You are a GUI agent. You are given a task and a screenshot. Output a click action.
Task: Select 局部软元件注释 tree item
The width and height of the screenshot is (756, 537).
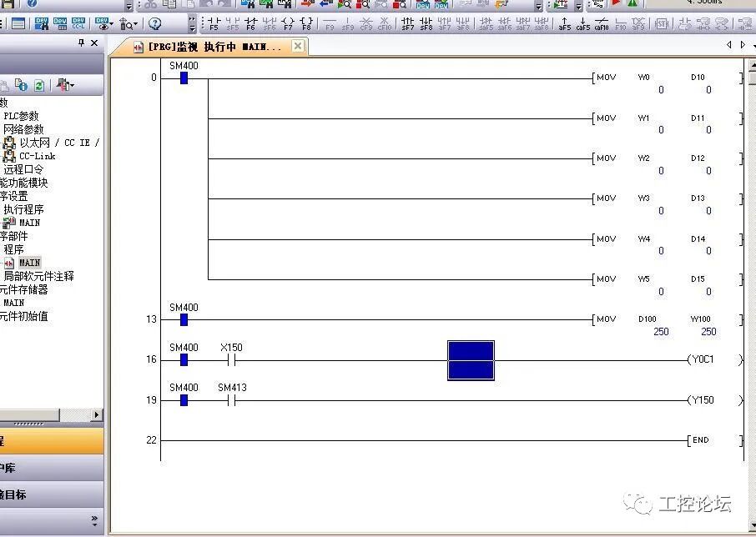click(38, 276)
